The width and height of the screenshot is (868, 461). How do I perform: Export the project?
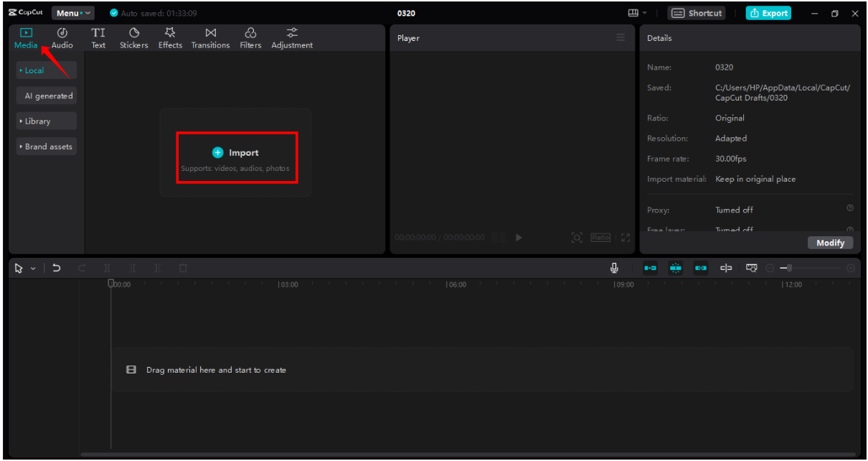point(768,13)
